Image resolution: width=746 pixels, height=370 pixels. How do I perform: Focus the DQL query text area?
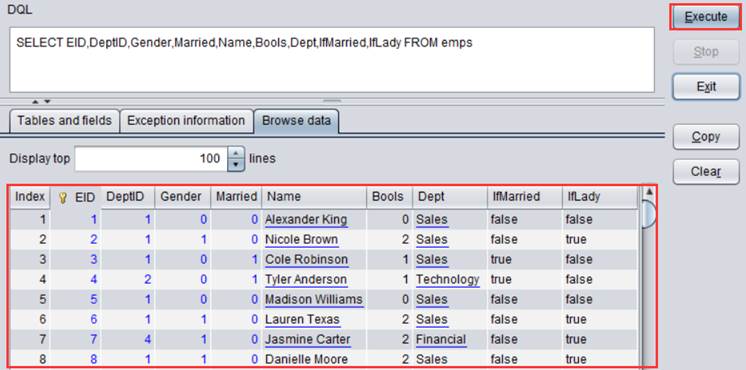pos(332,59)
